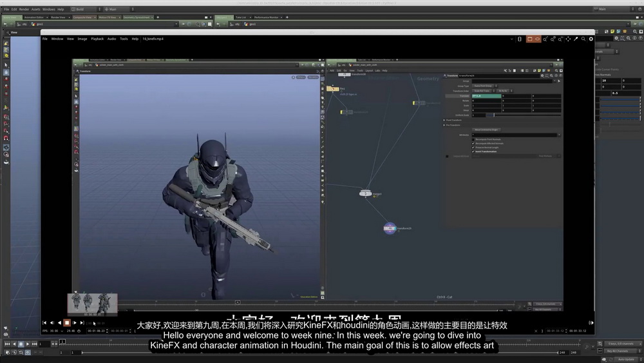
Task: Click the video filename 16_kinefx.mp4
Action: coord(153,39)
